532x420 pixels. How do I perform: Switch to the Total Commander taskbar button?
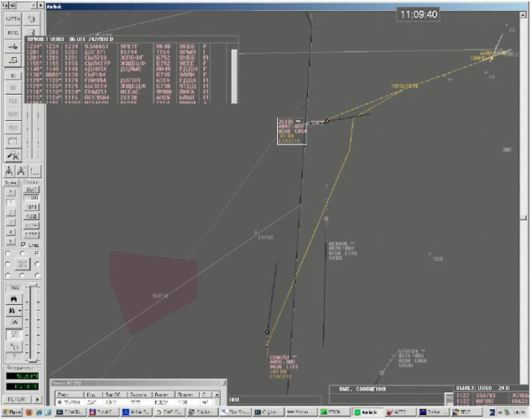tap(102, 412)
